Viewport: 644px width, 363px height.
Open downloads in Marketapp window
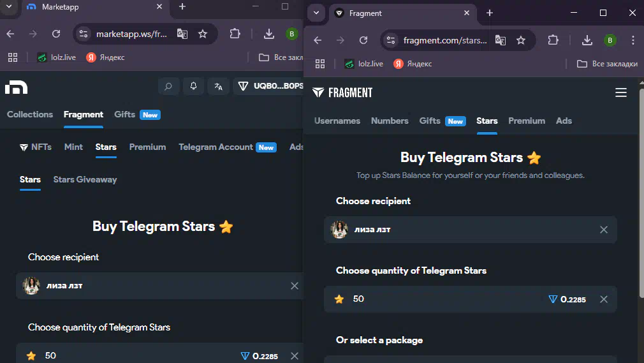click(269, 34)
